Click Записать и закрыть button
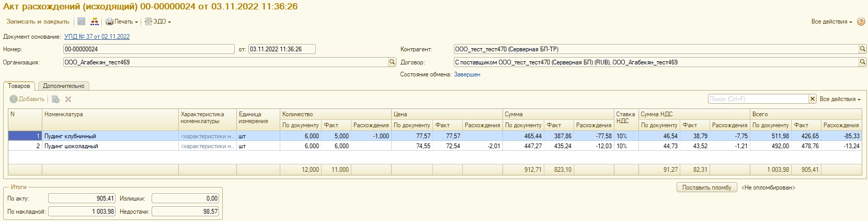Image resolution: width=868 pixels, height=221 pixels. click(38, 21)
